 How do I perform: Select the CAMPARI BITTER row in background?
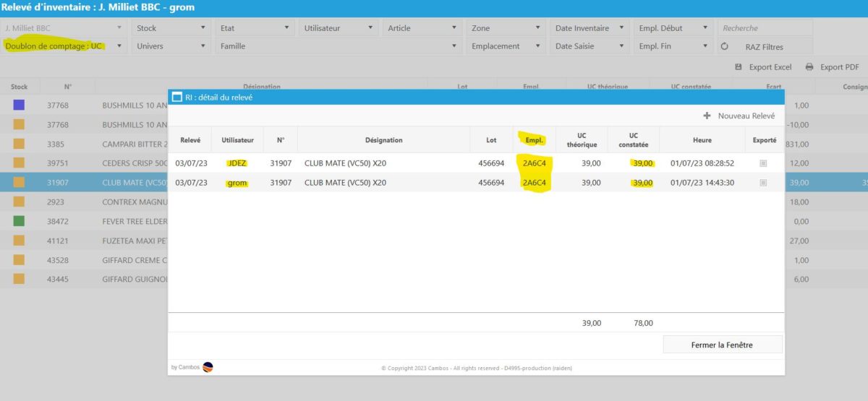pos(84,144)
